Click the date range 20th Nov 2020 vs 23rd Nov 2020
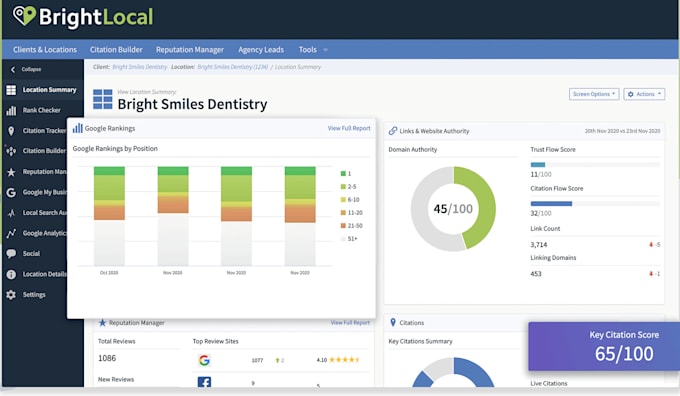Image resolution: width=680 pixels, height=396 pixels. coord(622,131)
